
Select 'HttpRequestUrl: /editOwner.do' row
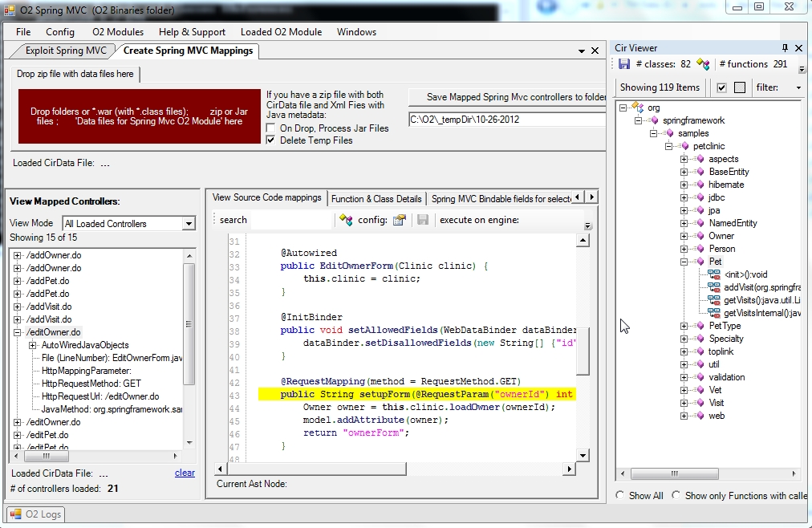point(100,396)
